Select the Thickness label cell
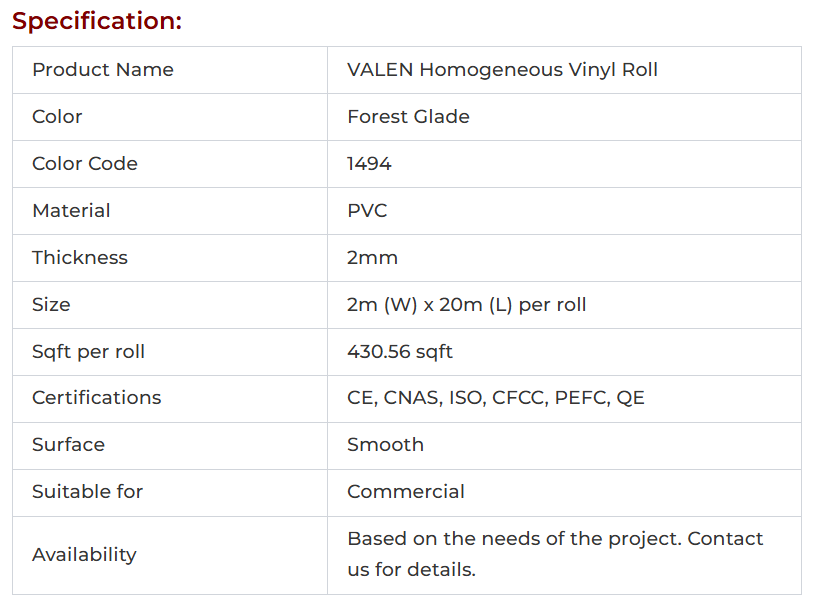 pos(80,258)
